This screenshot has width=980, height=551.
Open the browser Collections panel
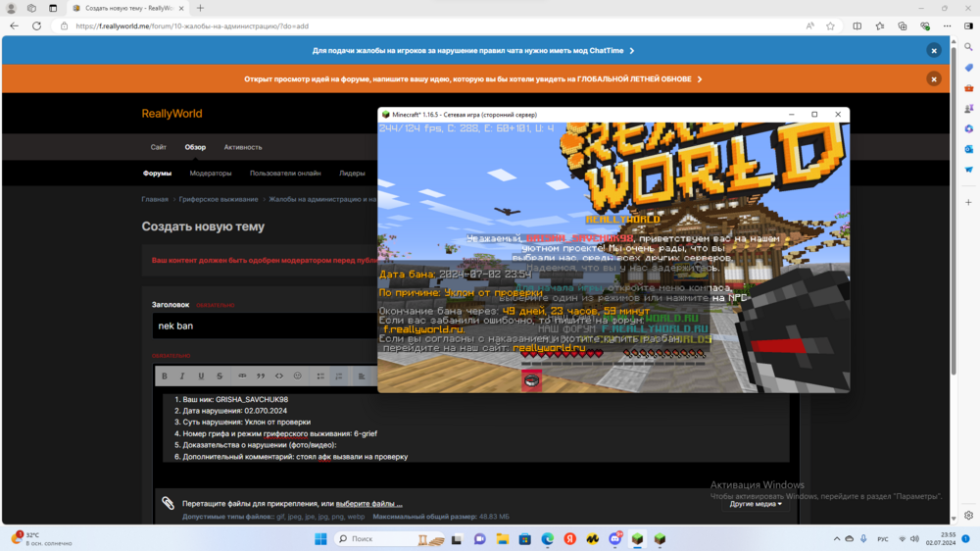[903, 26]
